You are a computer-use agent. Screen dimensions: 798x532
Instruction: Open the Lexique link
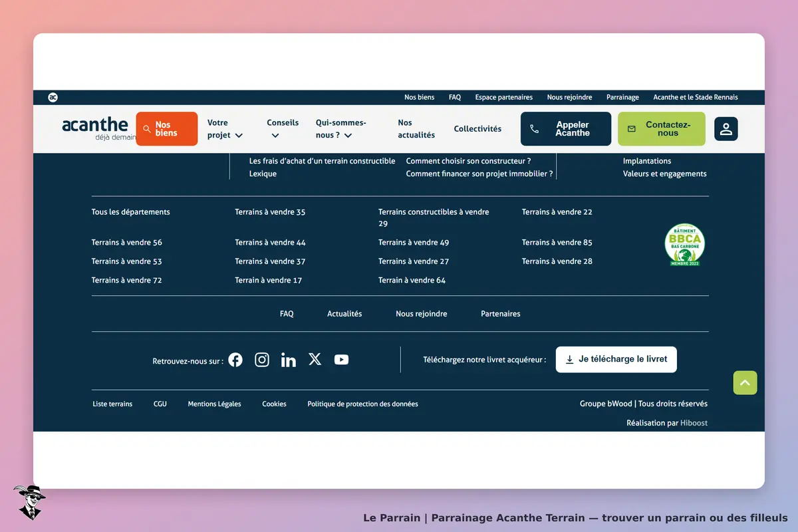pos(263,174)
